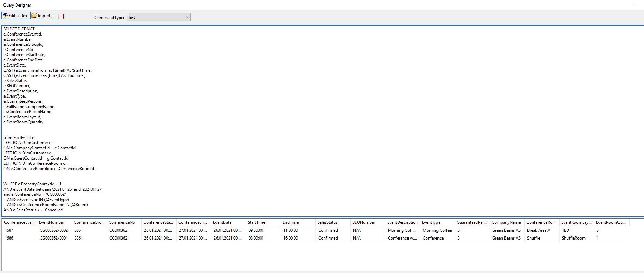Screen dimensions: 644x273
Task: Select the EventRoomLay... column header
Action: click(577, 222)
